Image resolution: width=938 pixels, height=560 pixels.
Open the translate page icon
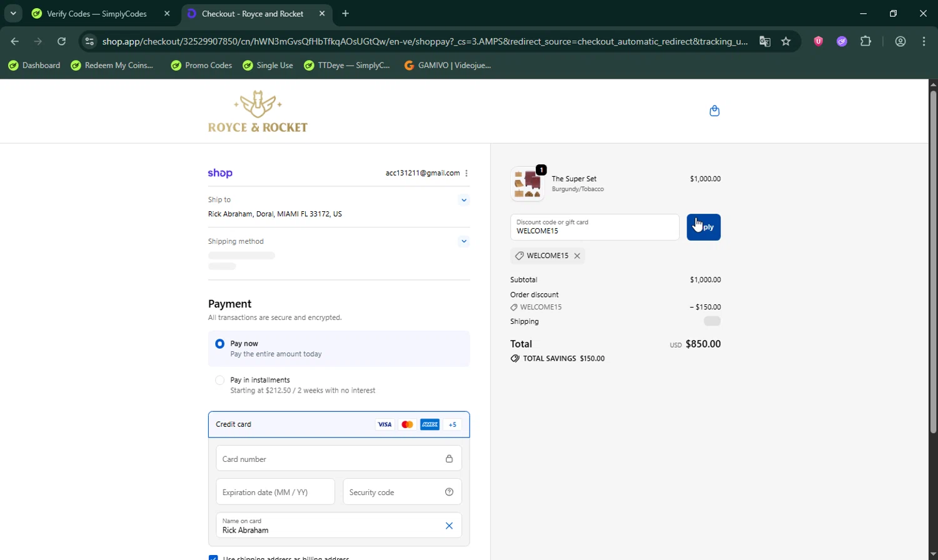(765, 41)
